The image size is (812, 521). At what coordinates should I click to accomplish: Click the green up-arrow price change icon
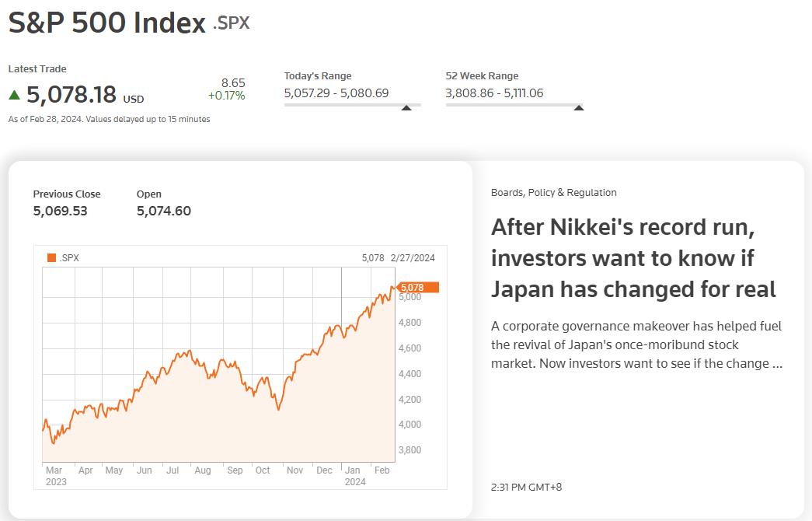coord(15,95)
